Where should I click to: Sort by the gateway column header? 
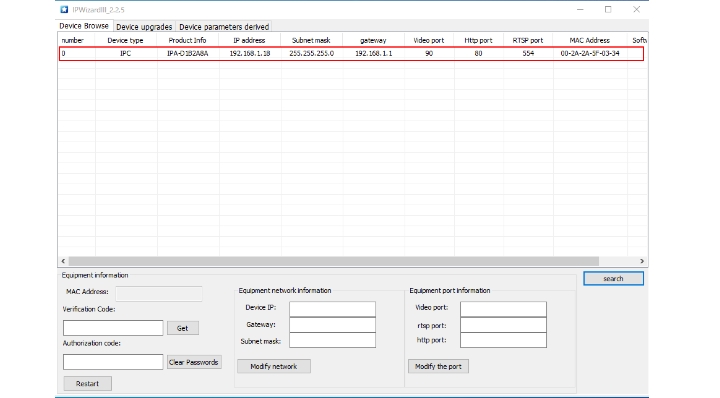373,40
